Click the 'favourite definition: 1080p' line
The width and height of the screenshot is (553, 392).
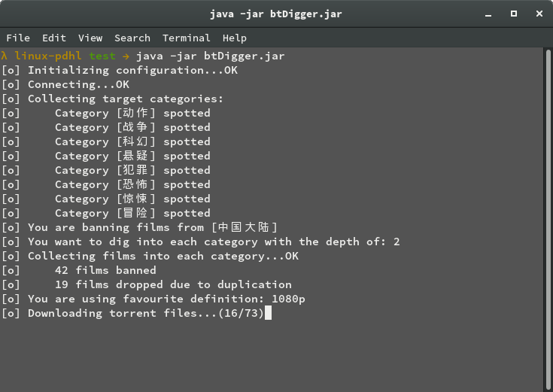point(153,299)
